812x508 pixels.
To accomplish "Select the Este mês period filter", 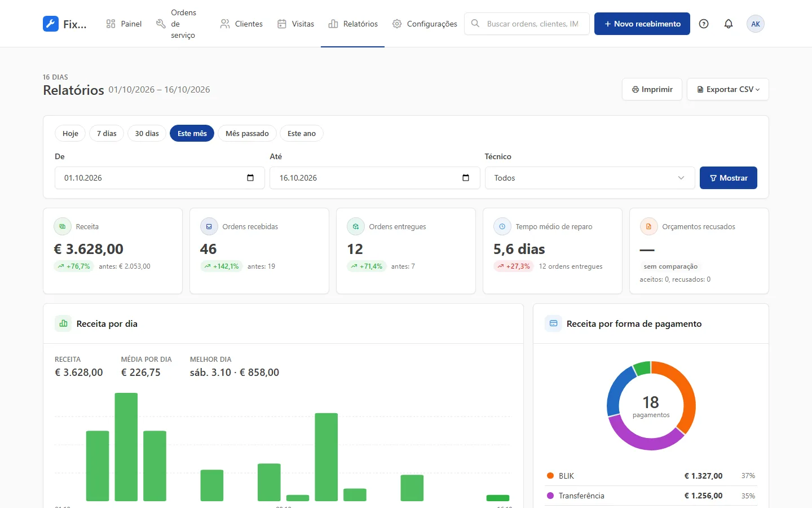I will (x=192, y=133).
